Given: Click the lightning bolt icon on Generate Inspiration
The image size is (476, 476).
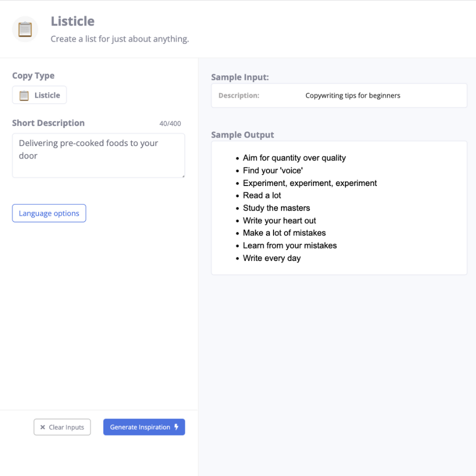Looking at the screenshot, I should [x=176, y=427].
